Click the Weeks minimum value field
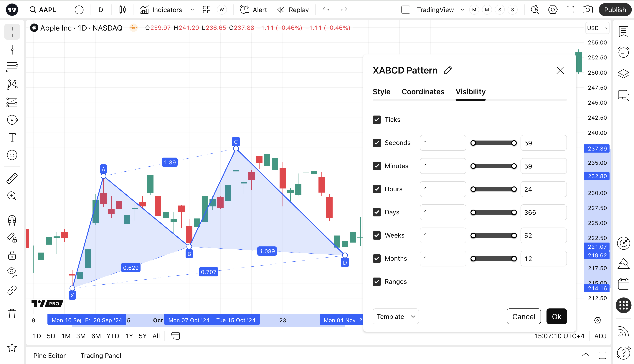The image size is (634, 364). click(x=443, y=236)
